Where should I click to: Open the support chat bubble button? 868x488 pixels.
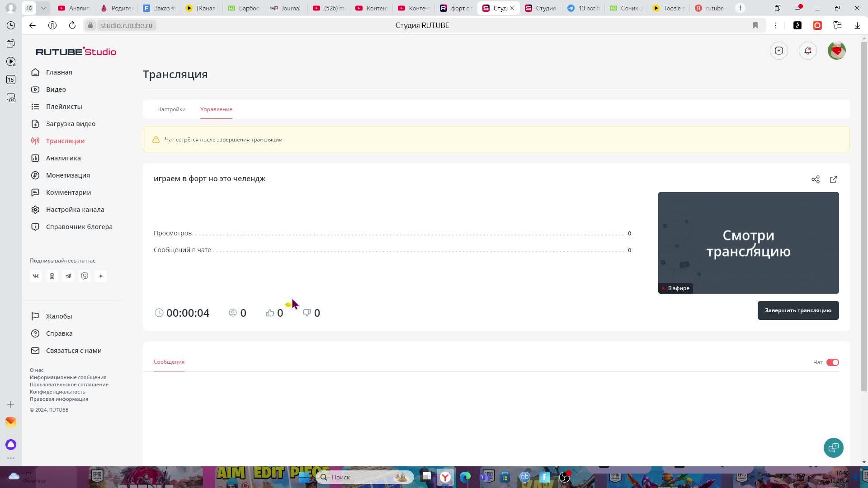(833, 448)
